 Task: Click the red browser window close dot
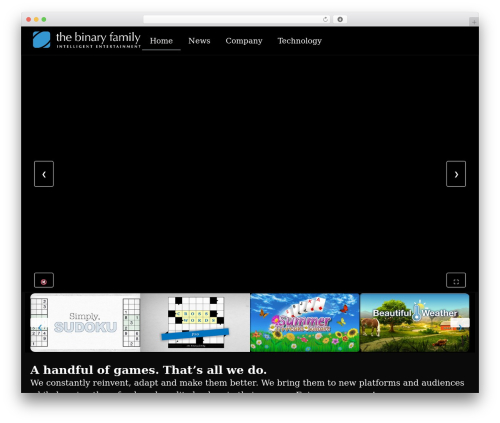pos(29,19)
